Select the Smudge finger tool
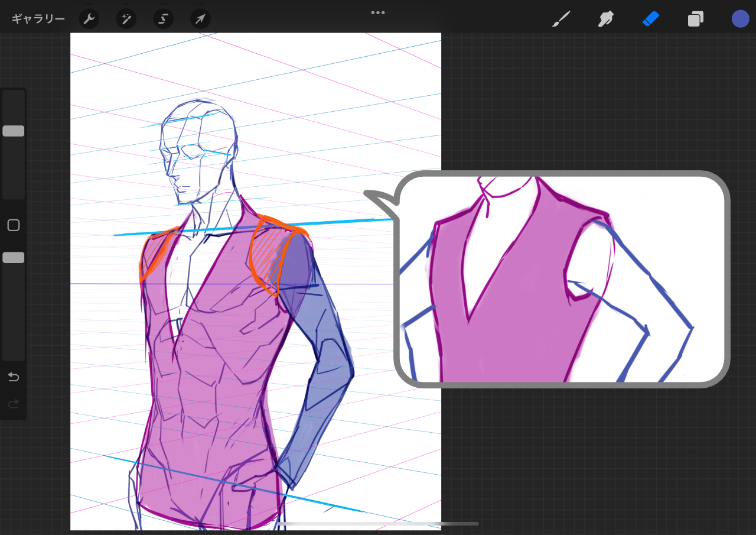This screenshot has width=756, height=535. point(605,19)
